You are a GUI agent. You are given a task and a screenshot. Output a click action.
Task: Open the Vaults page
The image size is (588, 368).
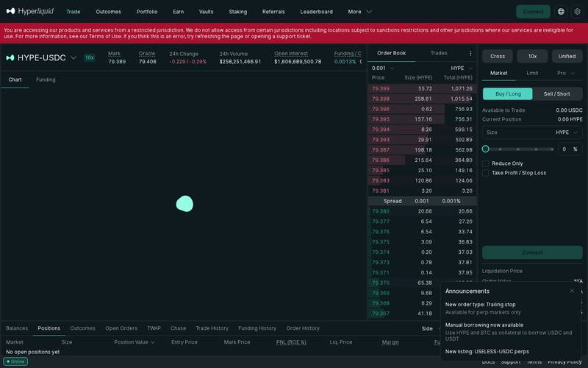206,12
